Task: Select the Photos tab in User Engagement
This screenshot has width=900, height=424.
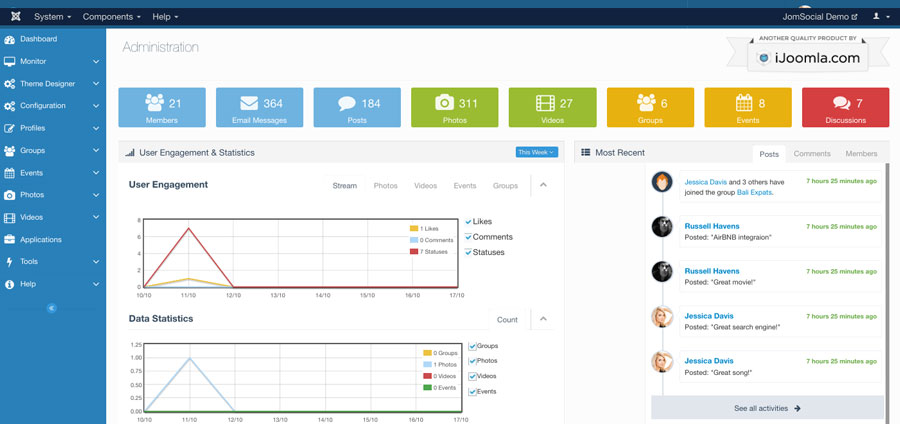Action: click(386, 186)
